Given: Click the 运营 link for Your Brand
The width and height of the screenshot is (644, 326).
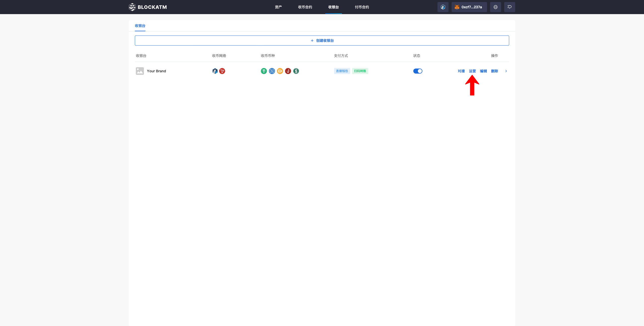Looking at the screenshot, I should (472, 71).
